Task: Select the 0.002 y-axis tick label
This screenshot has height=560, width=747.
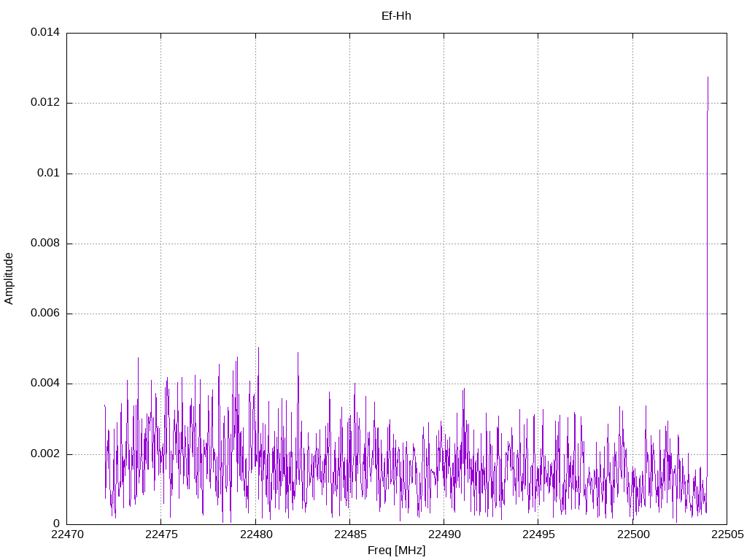Action: click(44, 454)
